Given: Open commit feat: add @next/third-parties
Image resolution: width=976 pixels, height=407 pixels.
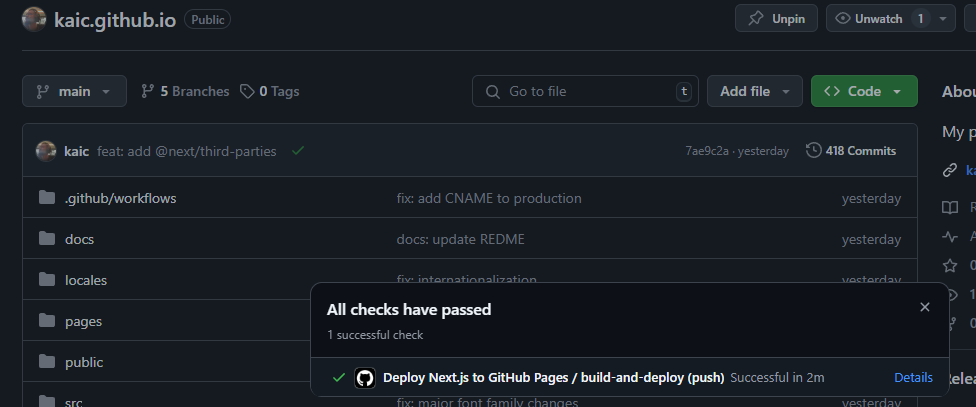Looking at the screenshot, I should click(187, 151).
